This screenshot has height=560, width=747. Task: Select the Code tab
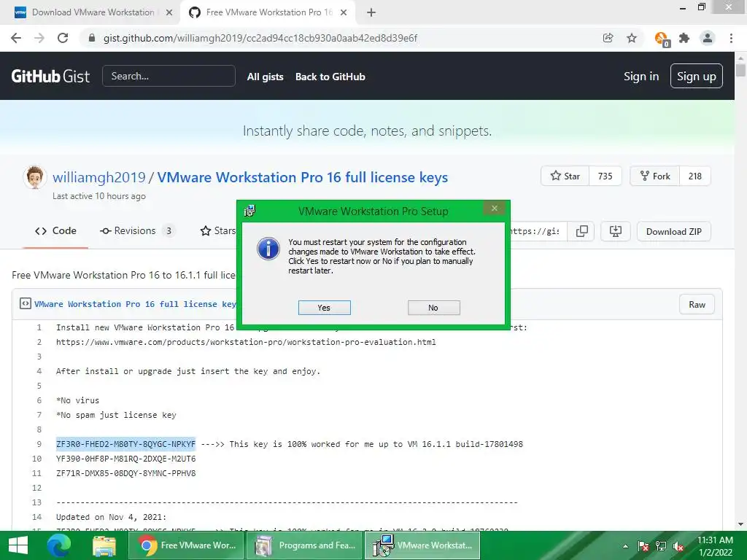click(55, 231)
